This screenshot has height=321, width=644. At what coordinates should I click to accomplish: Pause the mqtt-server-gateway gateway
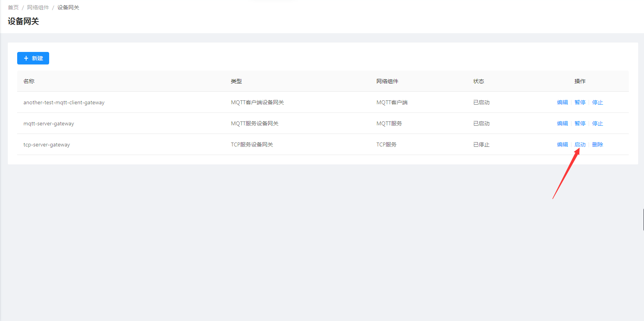[580, 123]
